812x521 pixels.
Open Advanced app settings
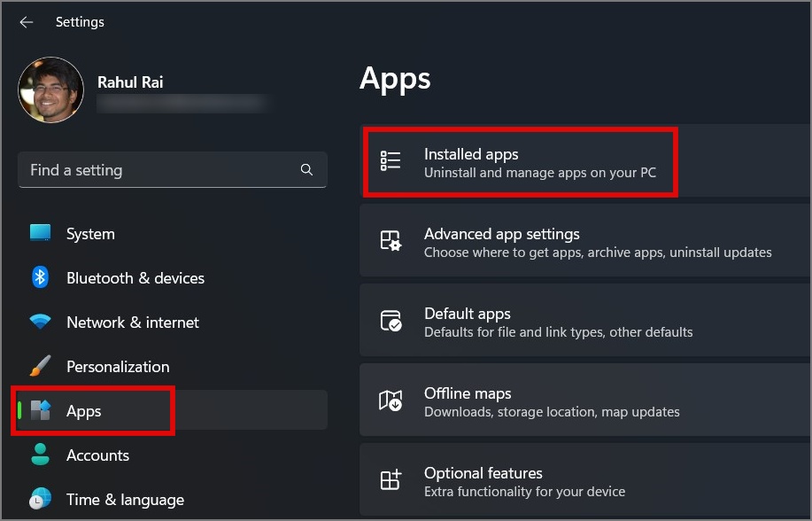pyautogui.click(x=585, y=240)
